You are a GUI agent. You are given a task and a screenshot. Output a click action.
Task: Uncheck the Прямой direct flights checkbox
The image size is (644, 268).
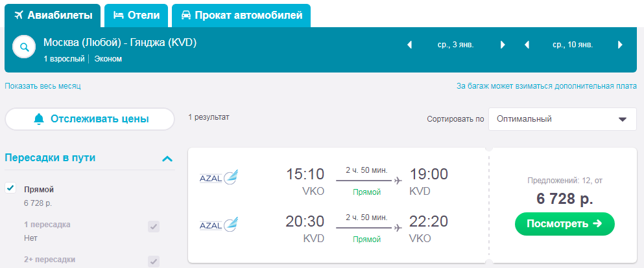[10, 188]
